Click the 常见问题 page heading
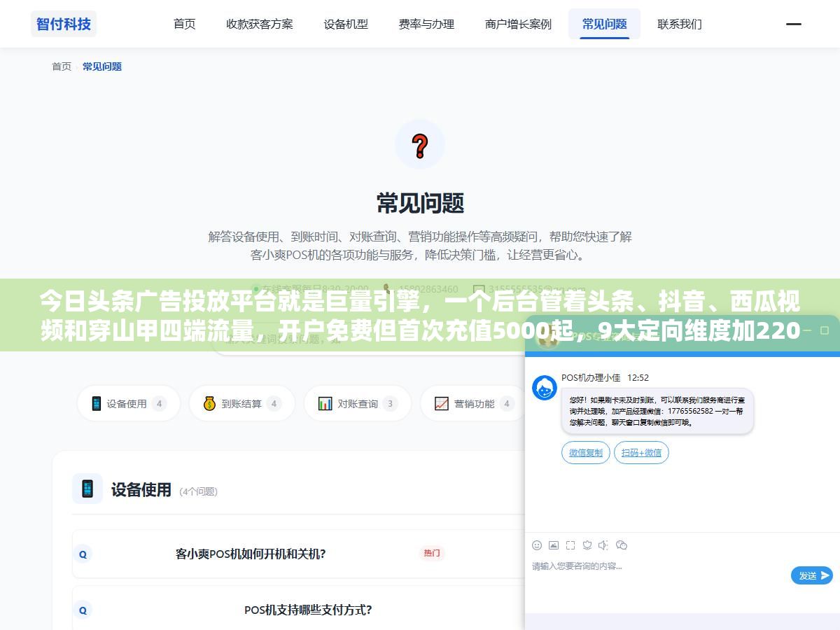The height and width of the screenshot is (630, 840). pos(420,203)
